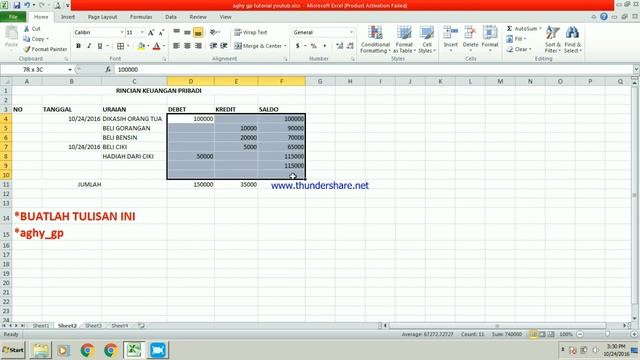Switch to the Review tab
This screenshot has width=640, height=360.
tap(198, 17)
